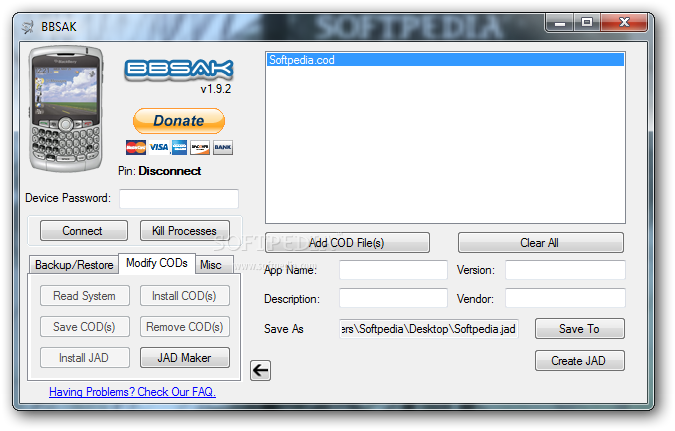
Task: Click the PayPal Donate button
Action: coord(179,121)
